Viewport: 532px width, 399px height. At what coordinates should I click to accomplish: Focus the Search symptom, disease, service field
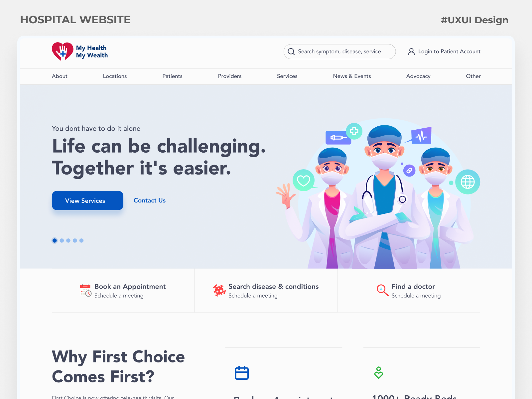coord(339,52)
